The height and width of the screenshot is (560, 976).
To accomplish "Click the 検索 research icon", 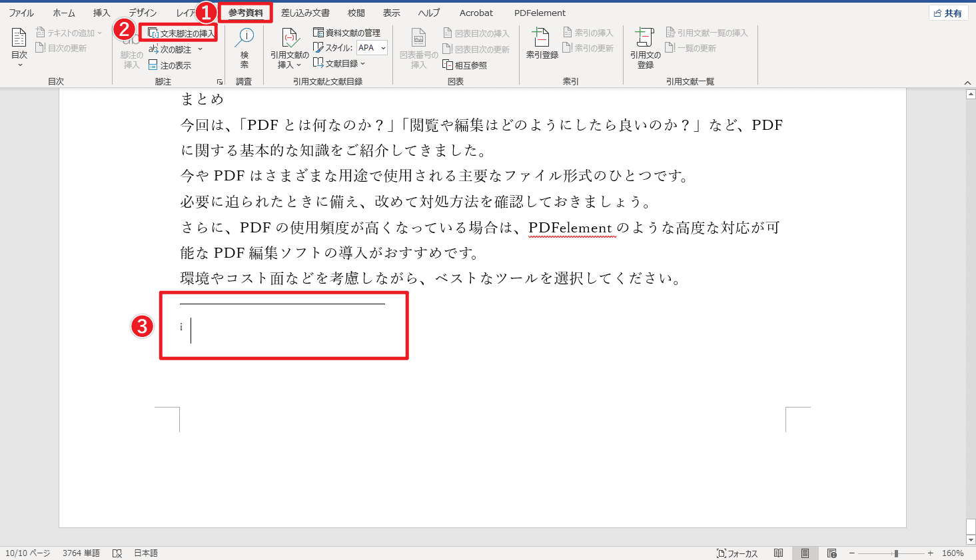I will (x=244, y=48).
